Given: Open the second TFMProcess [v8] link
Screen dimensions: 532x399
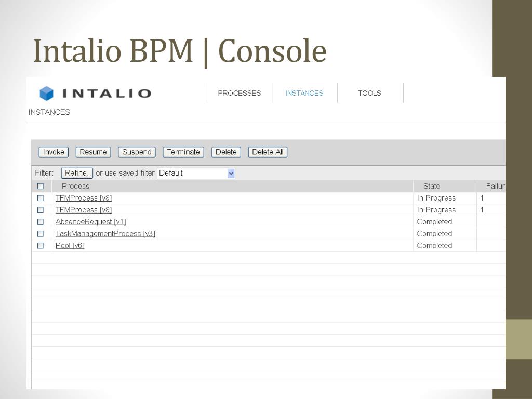Looking at the screenshot, I should tap(84, 210).
